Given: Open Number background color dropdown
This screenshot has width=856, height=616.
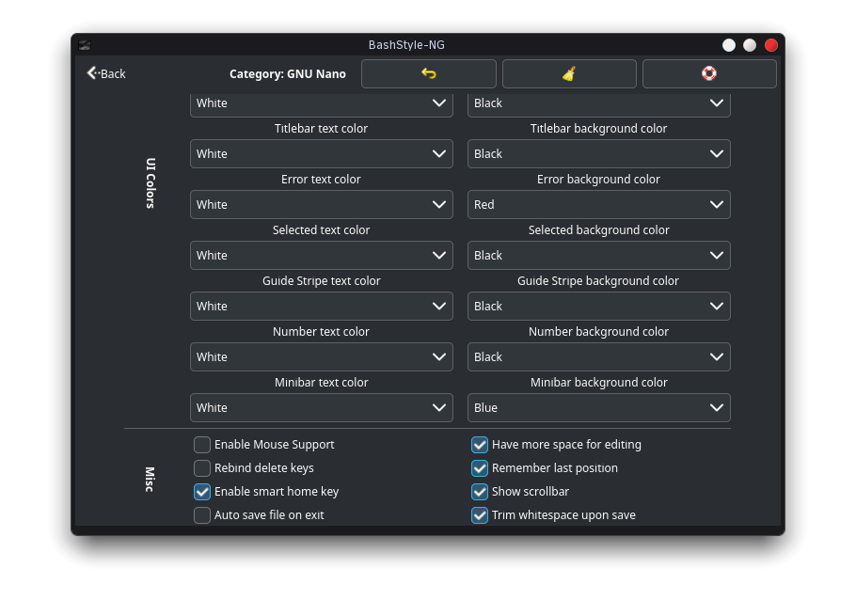Looking at the screenshot, I should [x=599, y=356].
